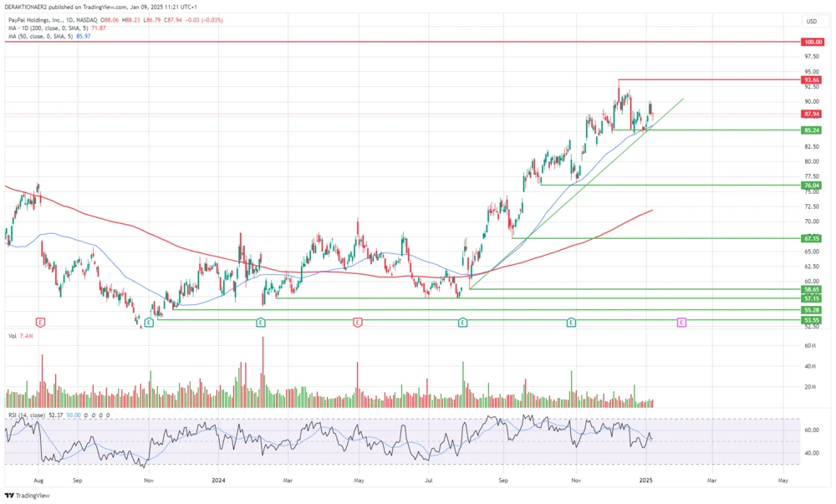836x504 pixels.
Task: Open the upcoming purple E earnings marker
Action: [x=682, y=321]
